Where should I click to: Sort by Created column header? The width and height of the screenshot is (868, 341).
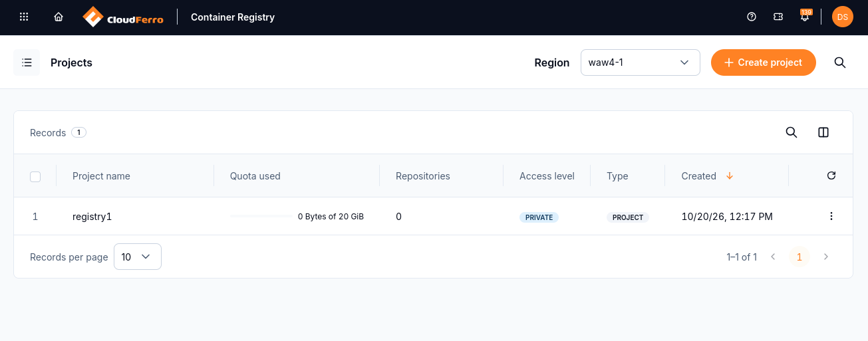tap(698, 176)
